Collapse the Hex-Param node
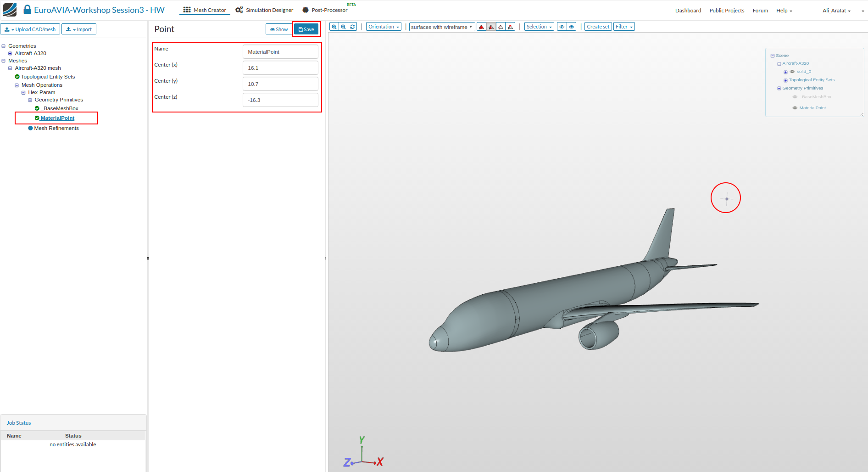This screenshot has height=472, width=868. point(23,92)
